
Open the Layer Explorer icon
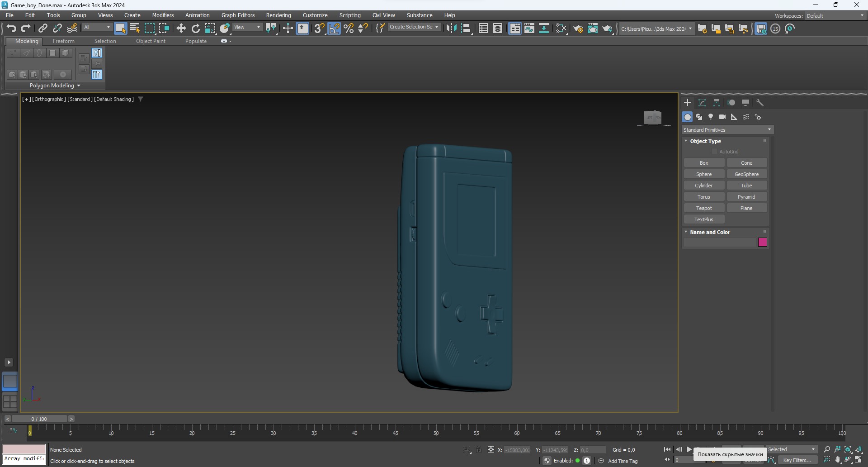coord(498,29)
